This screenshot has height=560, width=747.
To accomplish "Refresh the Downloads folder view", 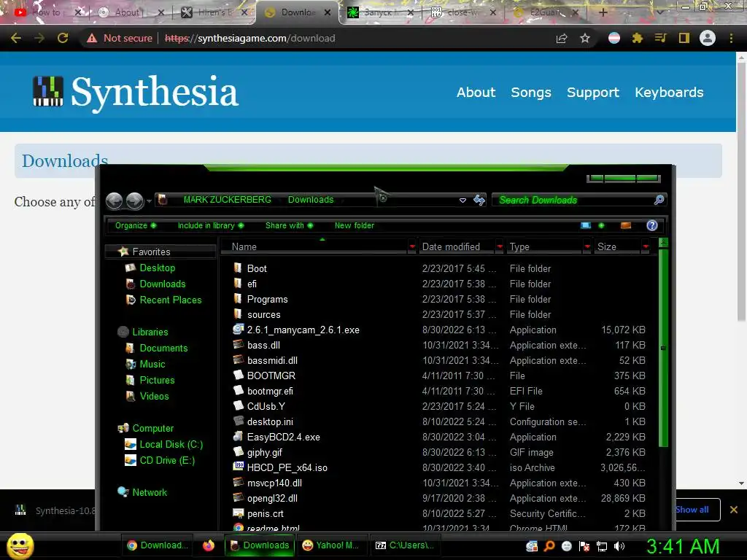I will click(479, 200).
